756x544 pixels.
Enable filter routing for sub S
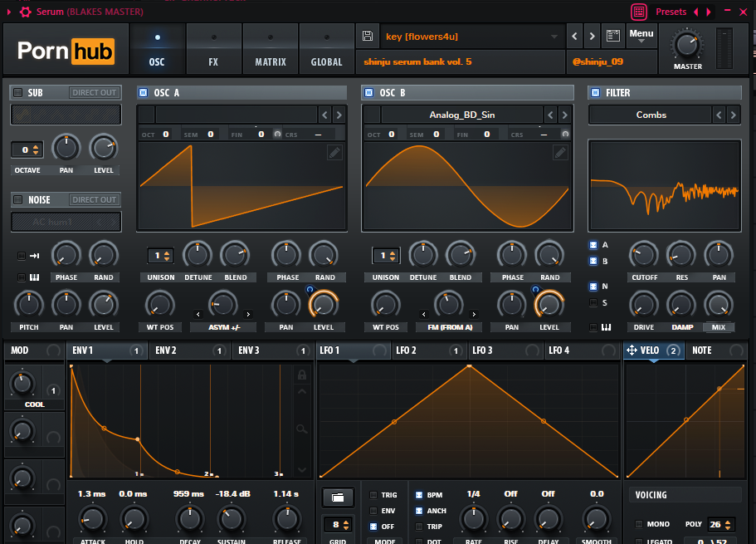click(593, 302)
